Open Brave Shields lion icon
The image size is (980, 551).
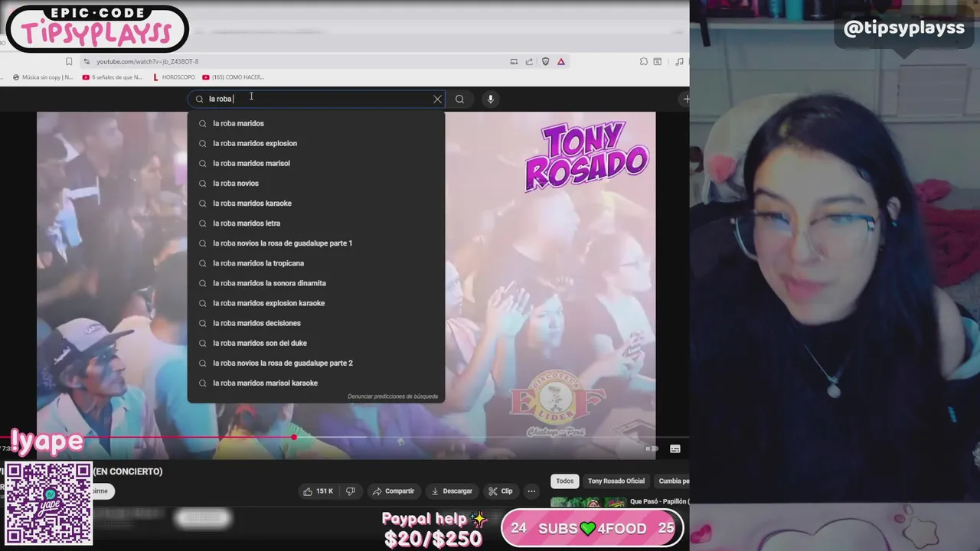(x=545, y=61)
